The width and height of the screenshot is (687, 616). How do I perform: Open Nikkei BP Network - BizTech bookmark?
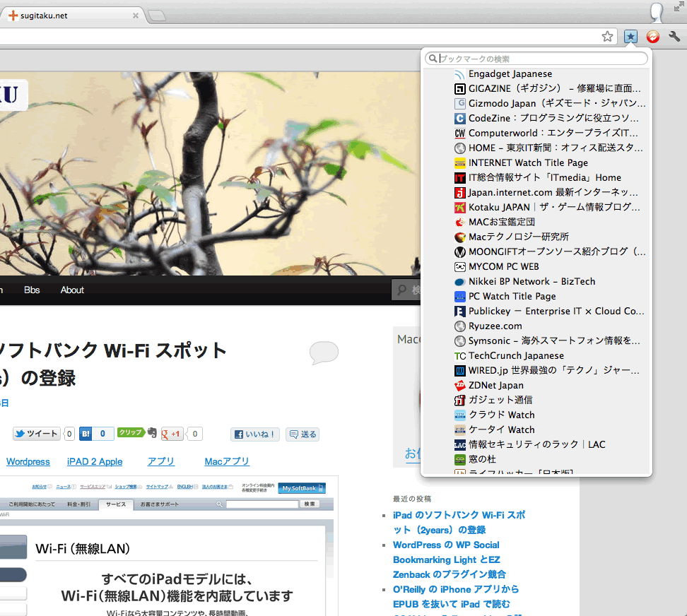click(x=536, y=282)
